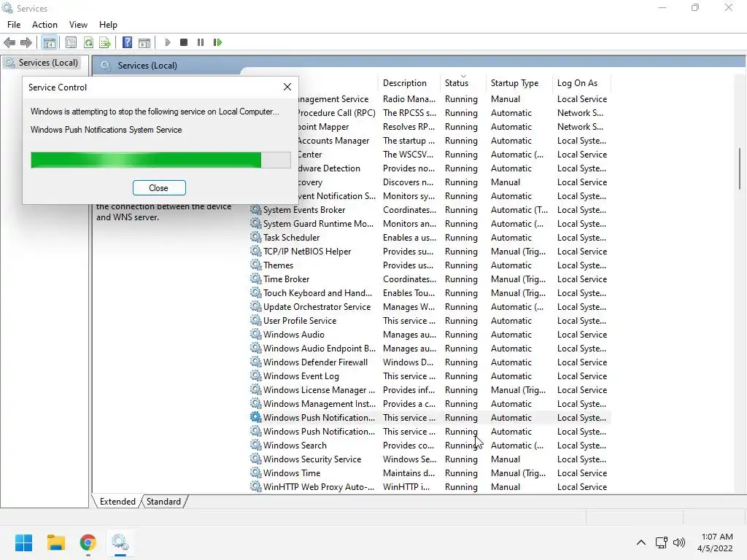Switch to the Standard tab

[x=163, y=502]
